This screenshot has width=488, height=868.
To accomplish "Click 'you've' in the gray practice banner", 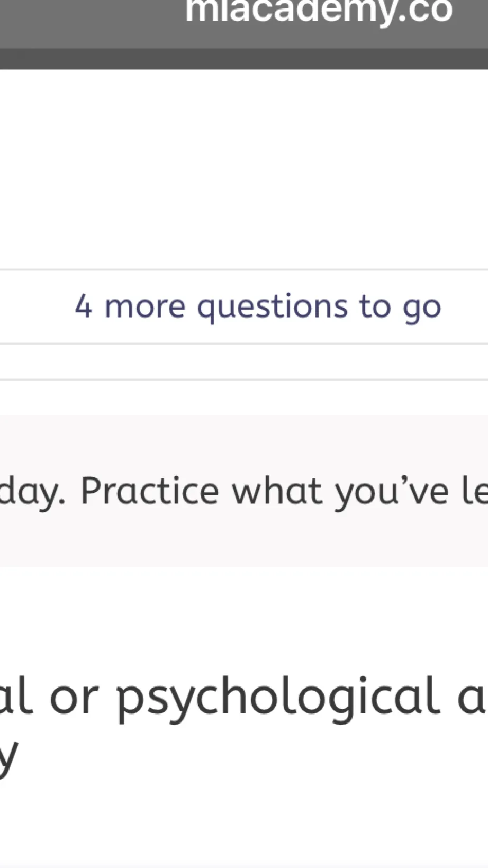I will [x=392, y=491].
